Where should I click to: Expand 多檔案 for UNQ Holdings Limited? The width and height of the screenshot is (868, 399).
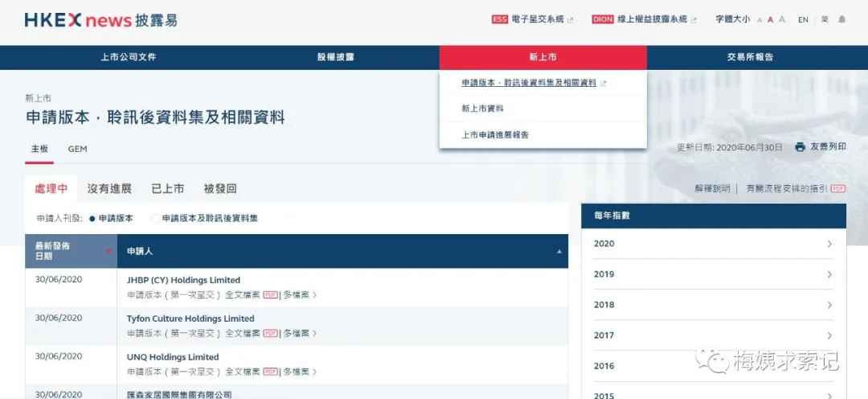pos(300,372)
